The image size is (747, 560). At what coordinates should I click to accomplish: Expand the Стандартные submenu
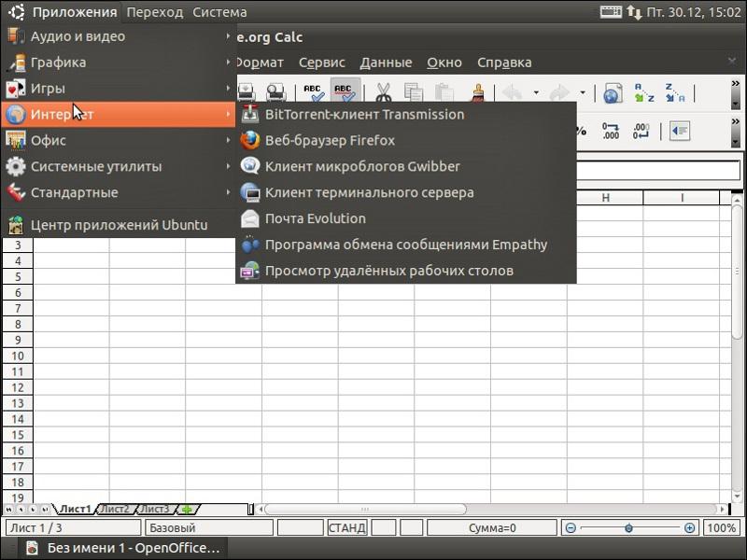coord(119,192)
